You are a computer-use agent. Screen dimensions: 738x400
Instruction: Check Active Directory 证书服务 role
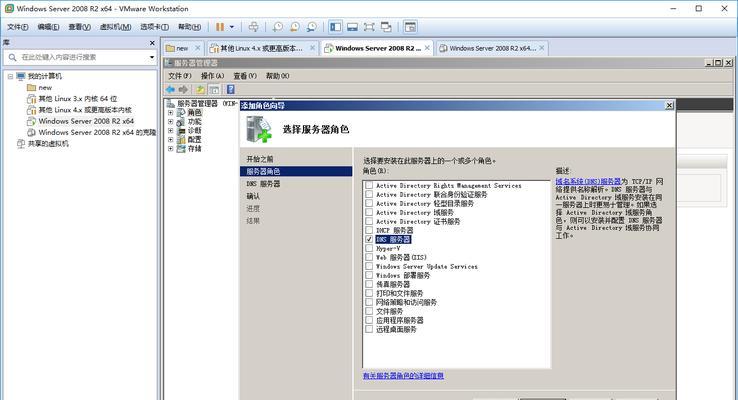click(x=369, y=221)
